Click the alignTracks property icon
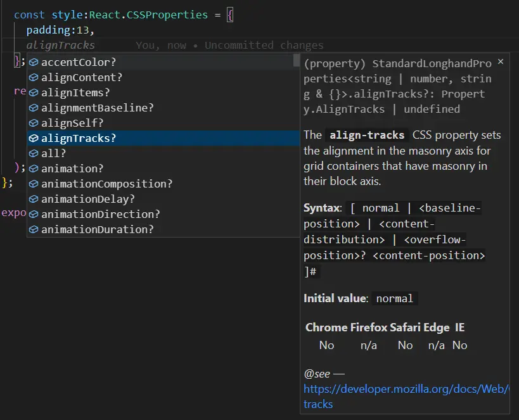 click(x=33, y=137)
